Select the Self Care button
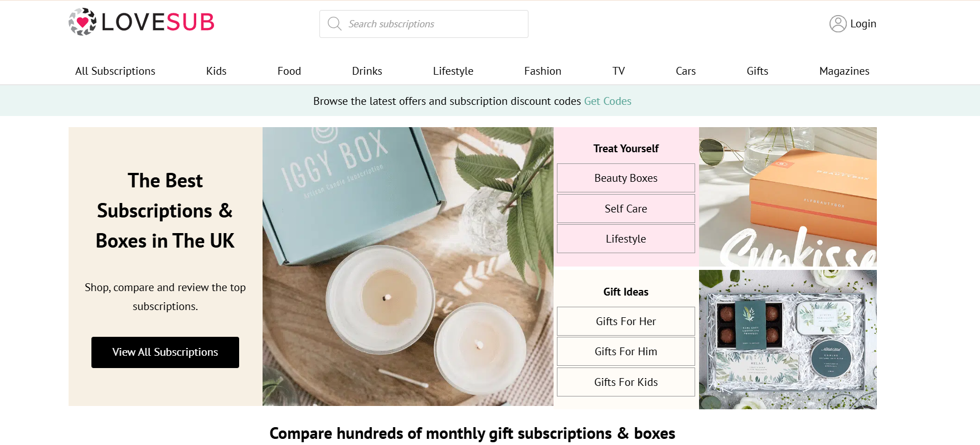 coord(626,209)
